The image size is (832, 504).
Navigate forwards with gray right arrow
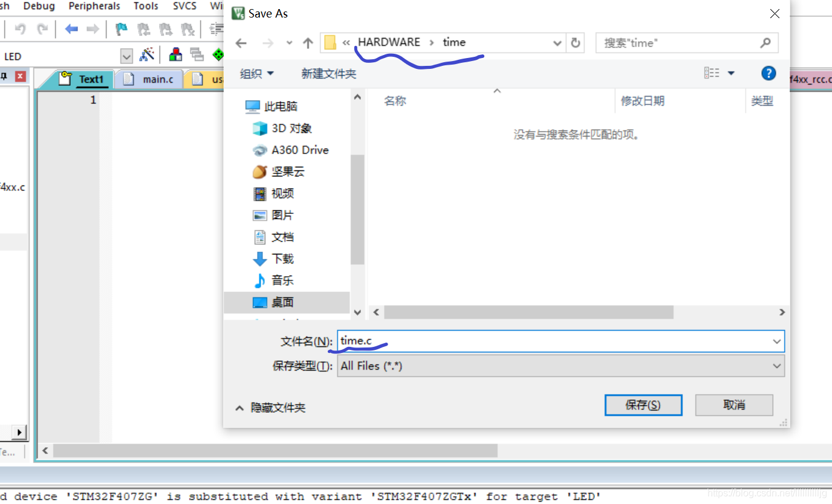pos(93,29)
